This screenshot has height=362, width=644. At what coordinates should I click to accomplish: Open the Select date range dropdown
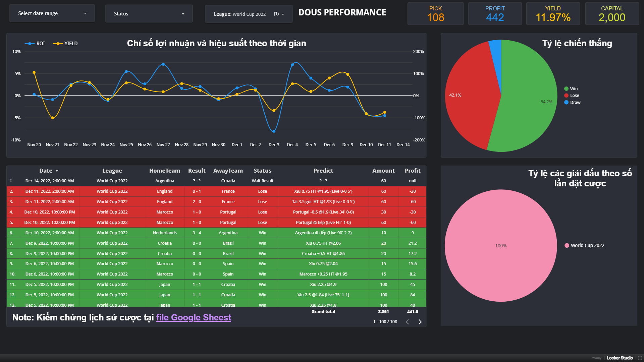pos(52,13)
